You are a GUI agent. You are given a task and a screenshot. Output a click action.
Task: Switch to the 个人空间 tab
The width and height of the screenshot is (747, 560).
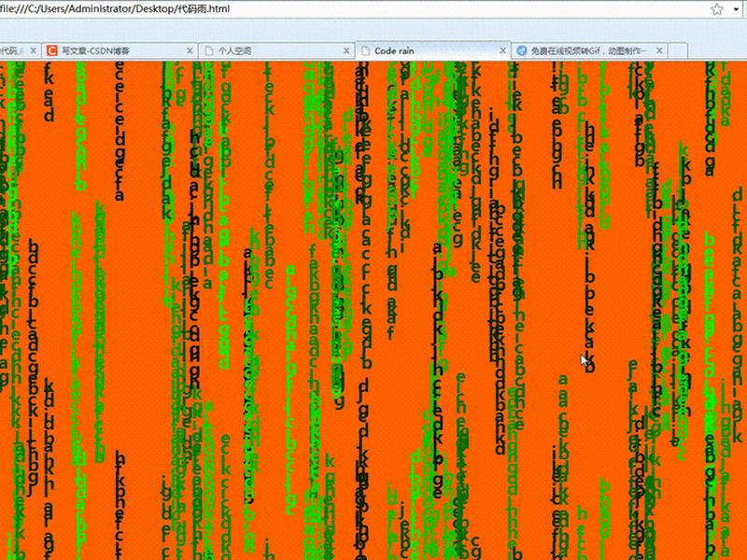(276, 50)
